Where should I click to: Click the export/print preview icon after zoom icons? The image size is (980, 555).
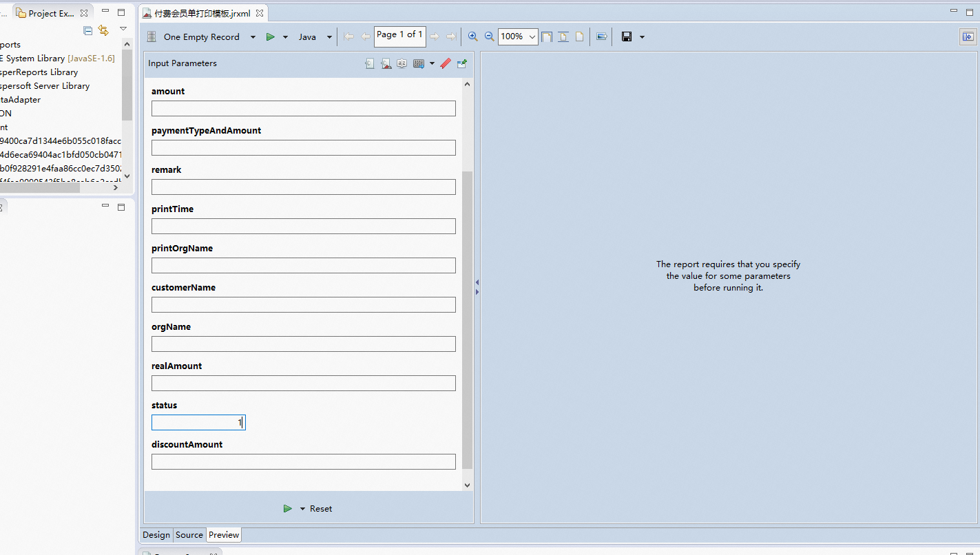click(601, 36)
